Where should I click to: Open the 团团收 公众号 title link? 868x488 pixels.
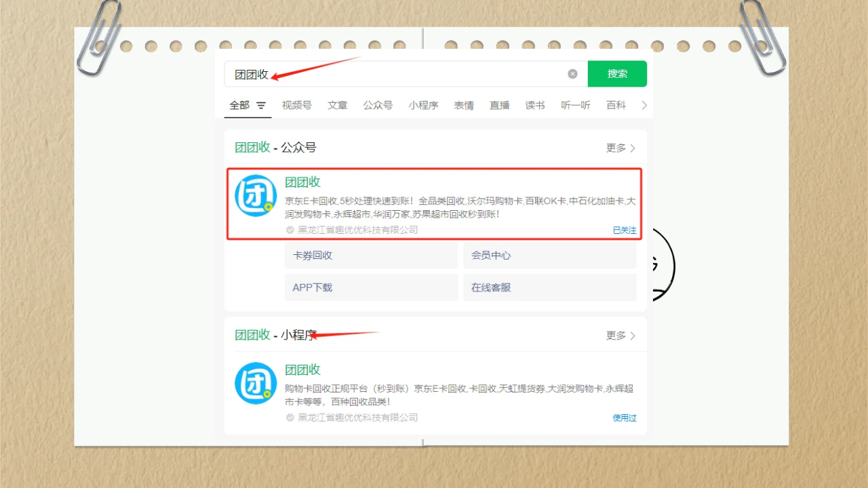click(x=302, y=182)
